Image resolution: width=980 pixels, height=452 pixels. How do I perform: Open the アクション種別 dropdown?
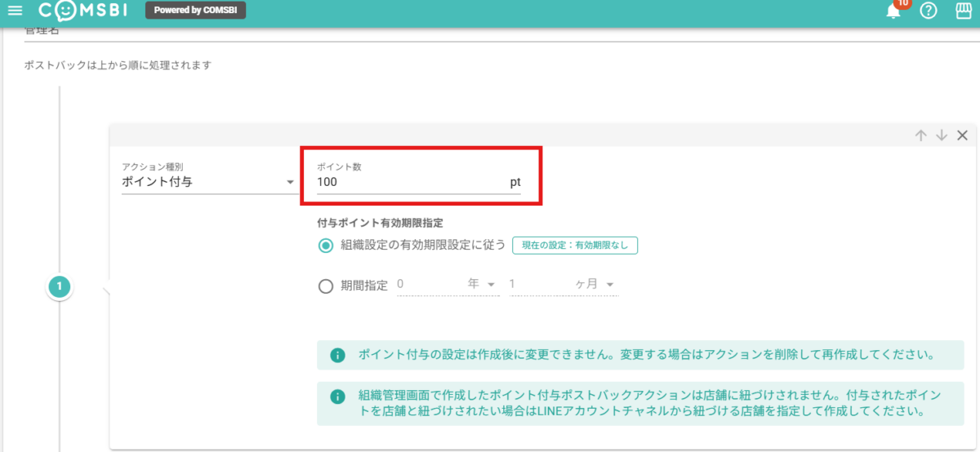[x=208, y=182]
